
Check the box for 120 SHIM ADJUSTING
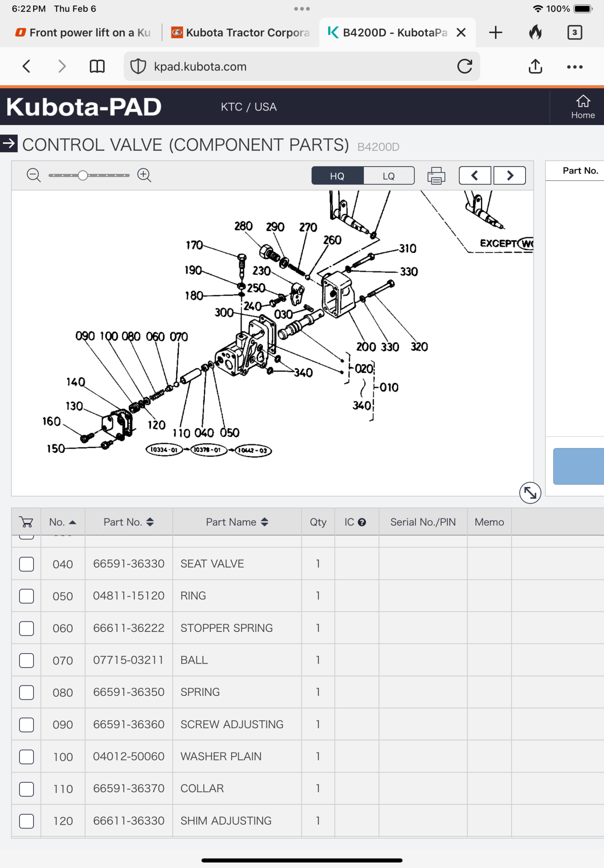point(26,821)
